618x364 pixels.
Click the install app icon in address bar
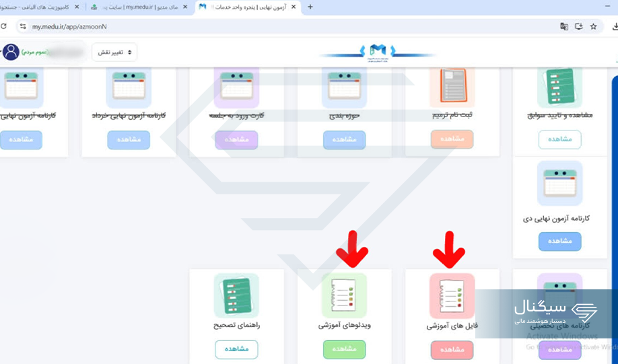[578, 26]
